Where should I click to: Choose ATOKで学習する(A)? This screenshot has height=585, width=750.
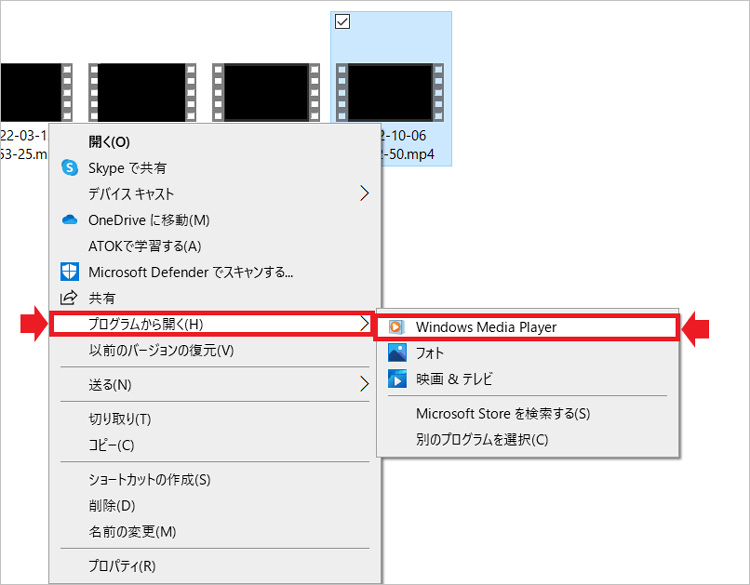(x=215, y=246)
